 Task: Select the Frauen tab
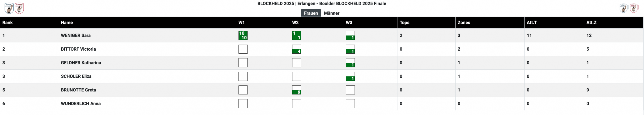pyautogui.click(x=311, y=13)
